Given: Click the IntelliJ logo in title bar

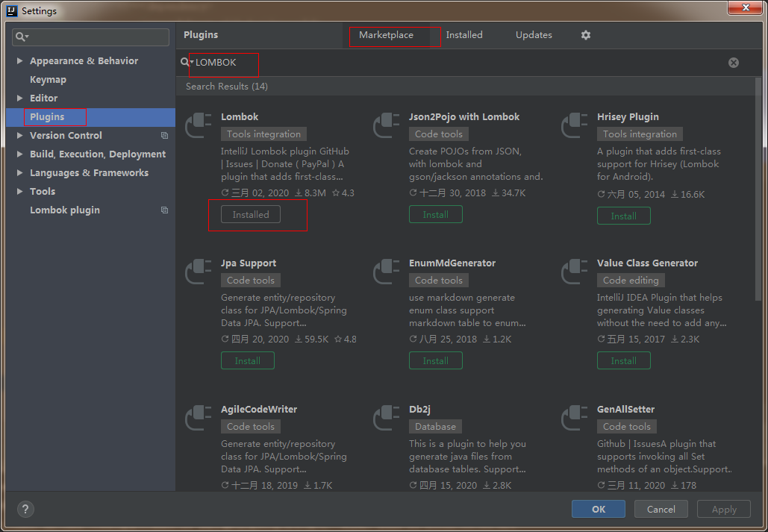Looking at the screenshot, I should click(12, 10).
